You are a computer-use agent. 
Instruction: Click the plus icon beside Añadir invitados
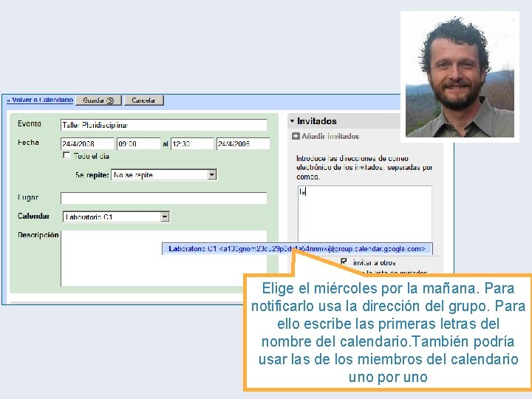[296, 137]
